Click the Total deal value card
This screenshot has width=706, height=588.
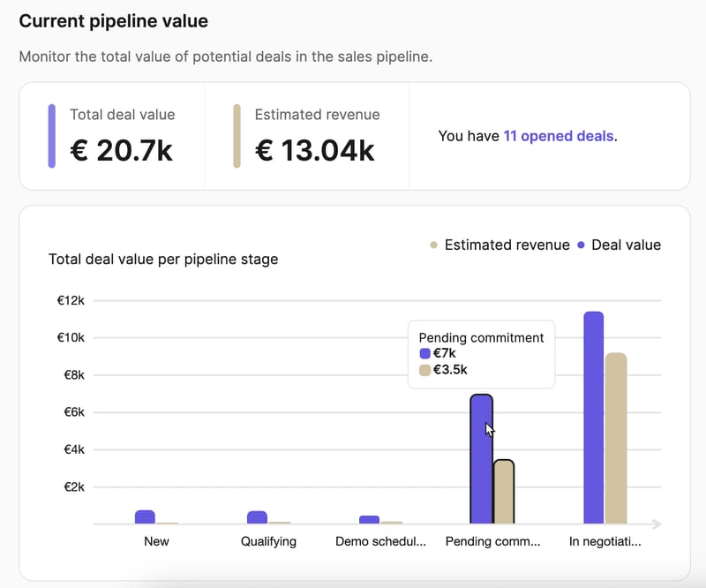pyautogui.click(x=112, y=136)
